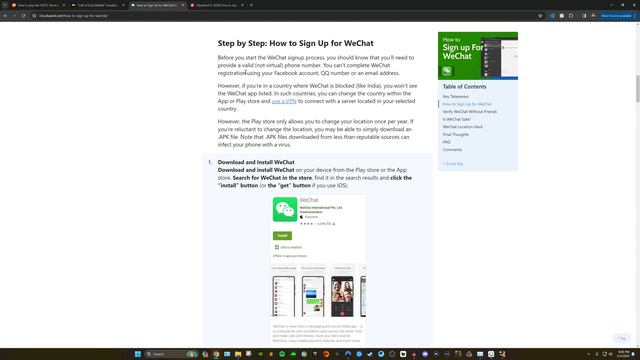The width and height of the screenshot is (640, 360).
Task: Click the 'Step by Step: How to Sign Up for WeChat' heading
Action: pos(296,43)
